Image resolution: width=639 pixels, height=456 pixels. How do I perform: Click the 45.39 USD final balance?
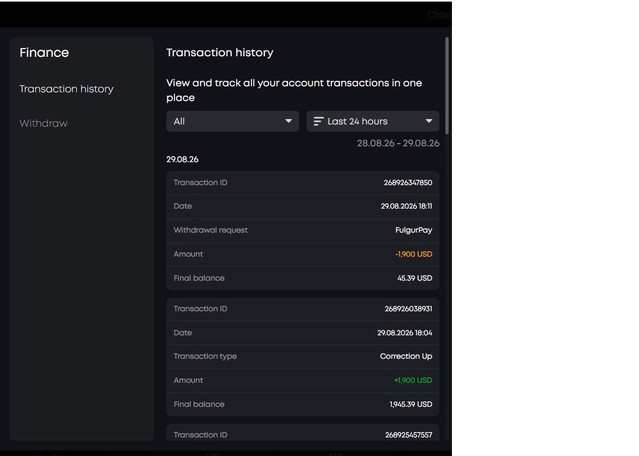[x=415, y=278]
